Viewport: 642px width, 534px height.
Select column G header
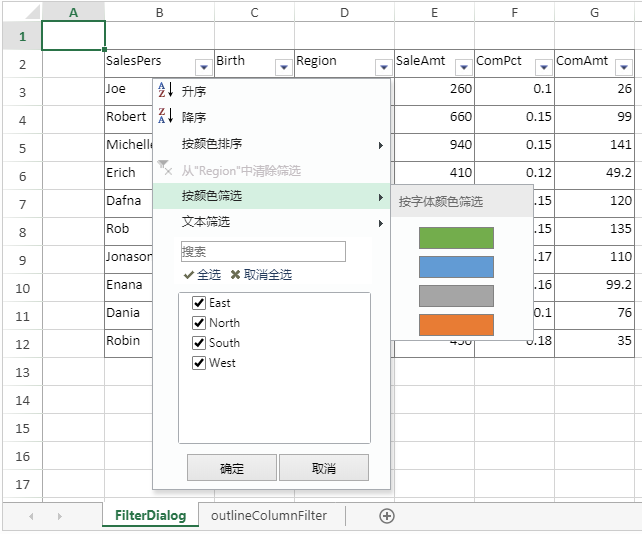[x=594, y=12]
